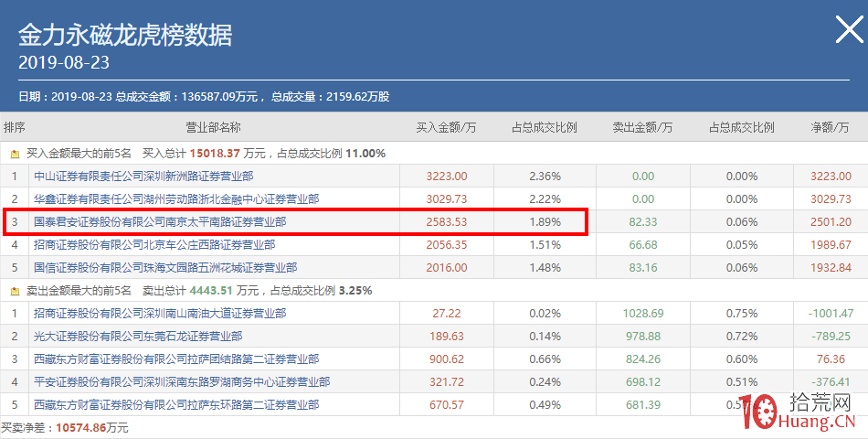
Task: Open 中山证券有限责任公司深圳新洲路证券营业部 link
Action: pos(143,177)
